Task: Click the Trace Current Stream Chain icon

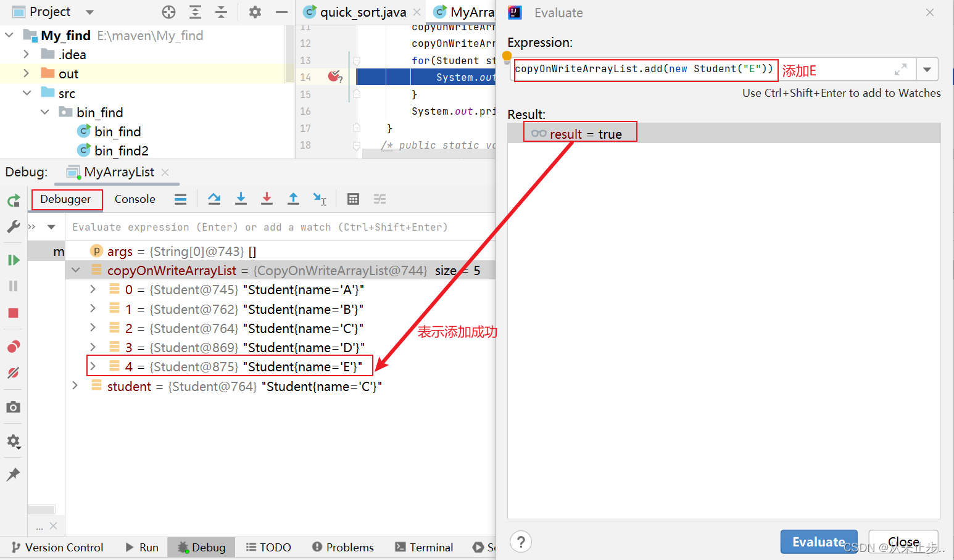Action: 380,199
